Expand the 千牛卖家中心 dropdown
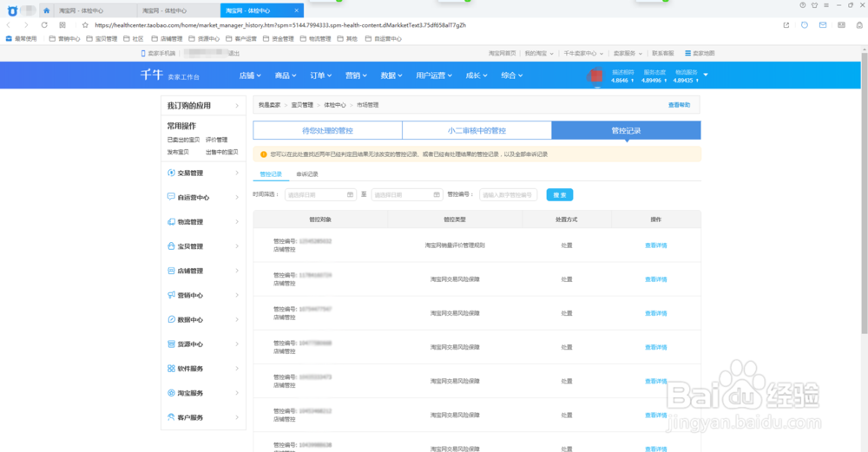 click(583, 53)
